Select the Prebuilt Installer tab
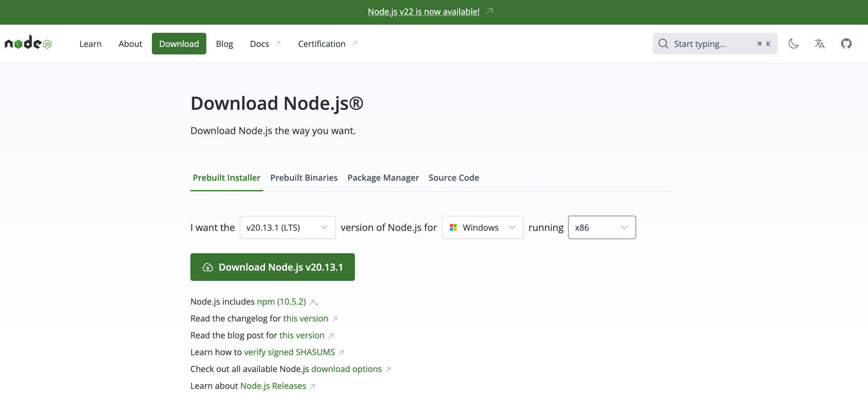The width and height of the screenshot is (868, 415). pos(226,178)
